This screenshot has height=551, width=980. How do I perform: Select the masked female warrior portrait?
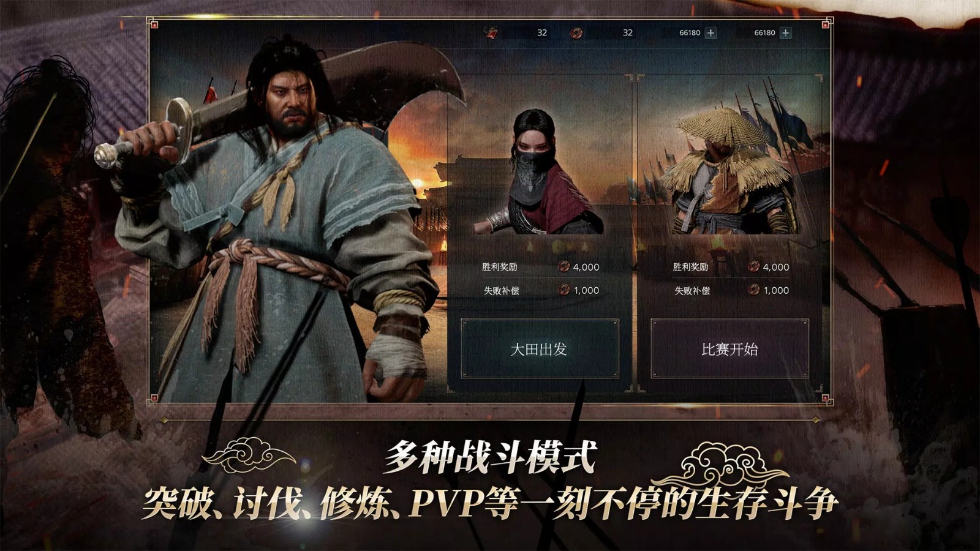click(x=540, y=171)
